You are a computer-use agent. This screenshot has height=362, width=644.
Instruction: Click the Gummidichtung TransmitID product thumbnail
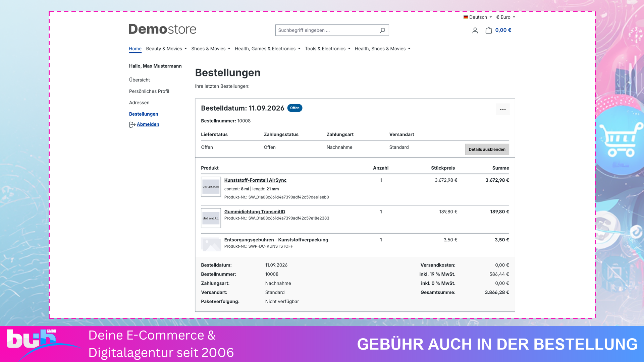point(211,218)
